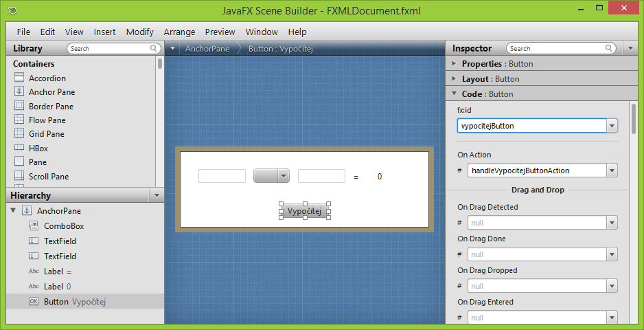Select the Scroll Pane library icon
The height and width of the screenshot is (330, 644).
click(x=19, y=176)
